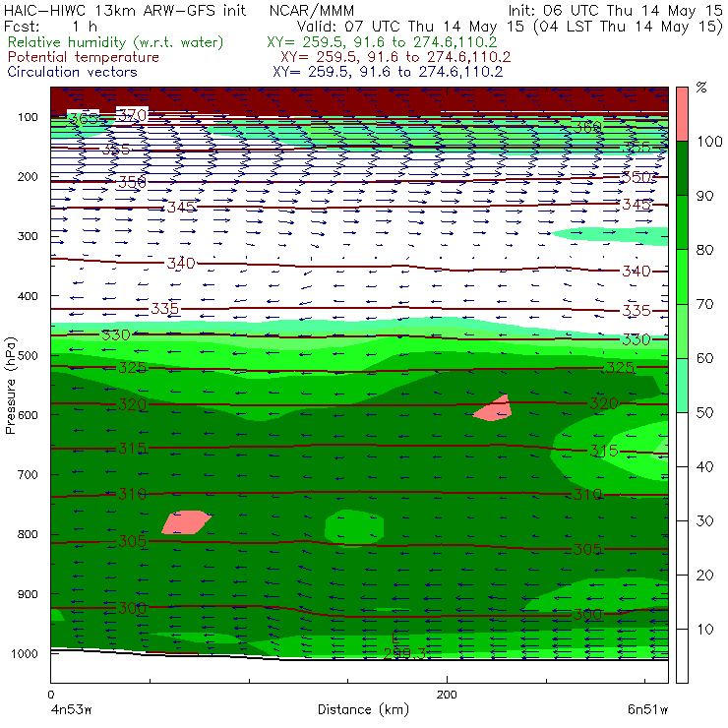This screenshot has height=728, width=728.
Task: Select the 'HAIC-HIWC 13km ARW-GFS init' title text
Action: [125, 10]
